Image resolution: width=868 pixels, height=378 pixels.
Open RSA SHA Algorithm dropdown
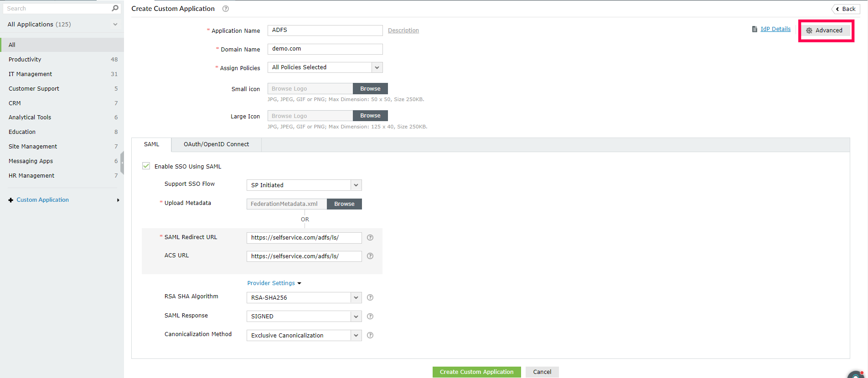click(356, 297)
